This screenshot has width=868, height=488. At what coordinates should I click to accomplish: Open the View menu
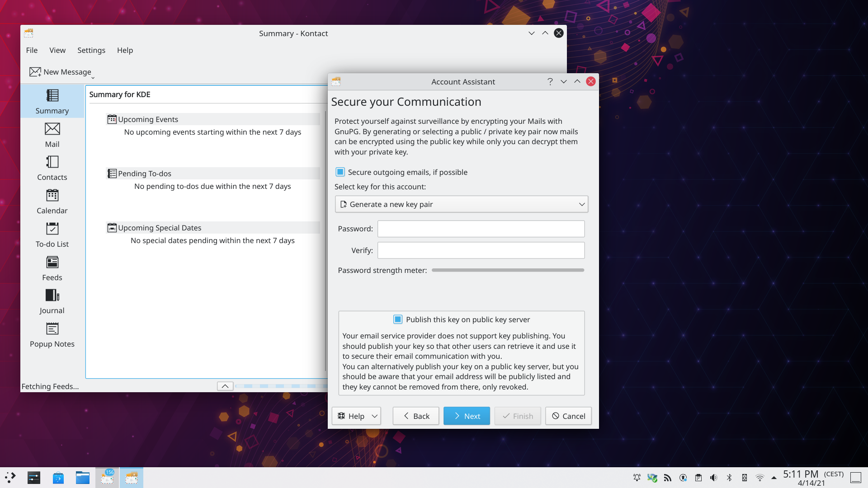click(x=57, y=50)
